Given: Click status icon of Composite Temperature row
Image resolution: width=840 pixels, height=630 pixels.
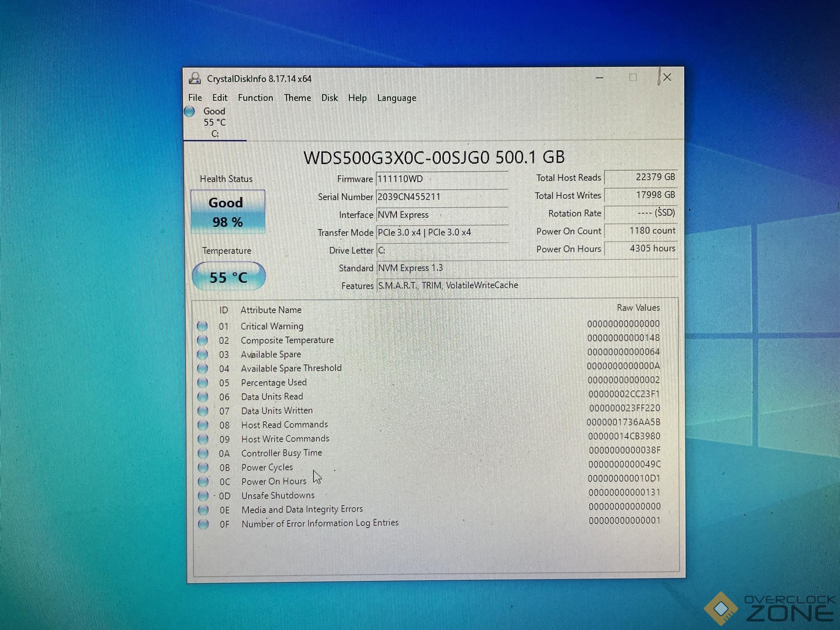Looking at the screenshot, I should tap(202, 340).
